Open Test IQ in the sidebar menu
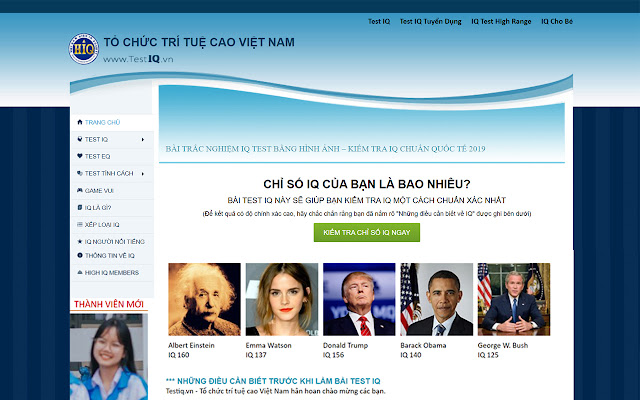The width and height of the screenshot is (640, 400). [x=96, y=140]
